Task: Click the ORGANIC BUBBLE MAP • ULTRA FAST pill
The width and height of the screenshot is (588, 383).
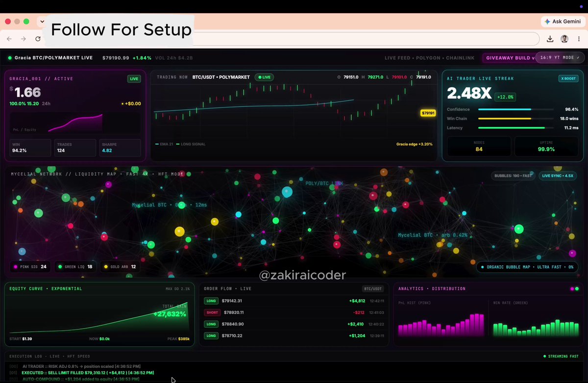Action: coord(527,267)
